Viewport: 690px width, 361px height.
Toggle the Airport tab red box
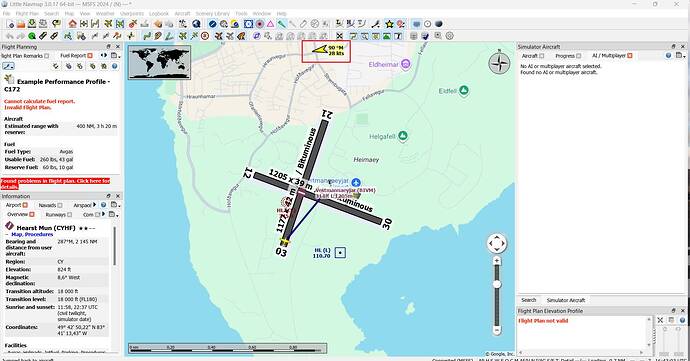click(x=25, y=205)
